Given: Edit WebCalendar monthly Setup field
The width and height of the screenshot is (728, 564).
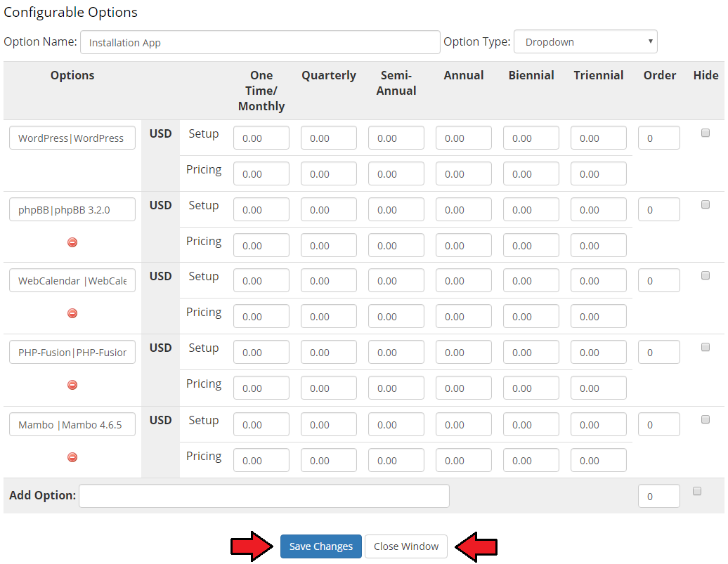Looking at the screenshot, I should 261,280.
